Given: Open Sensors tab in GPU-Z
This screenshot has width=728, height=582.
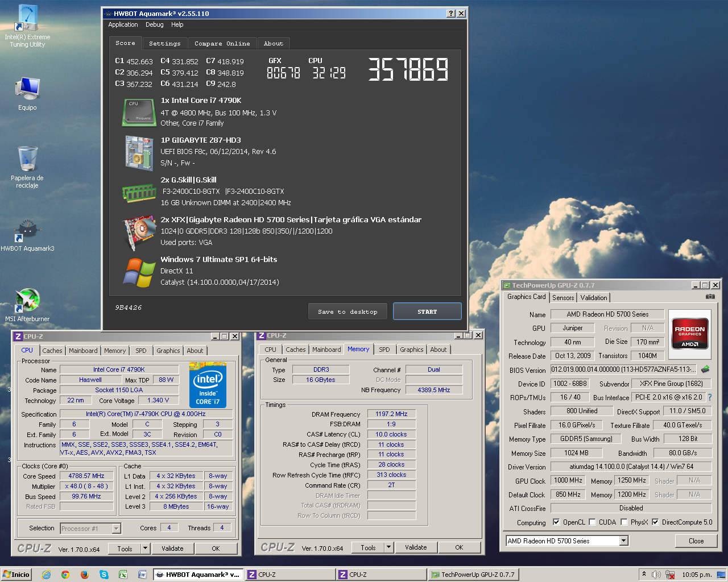Looking at the screenshot, I should click(x=563, y=298).
